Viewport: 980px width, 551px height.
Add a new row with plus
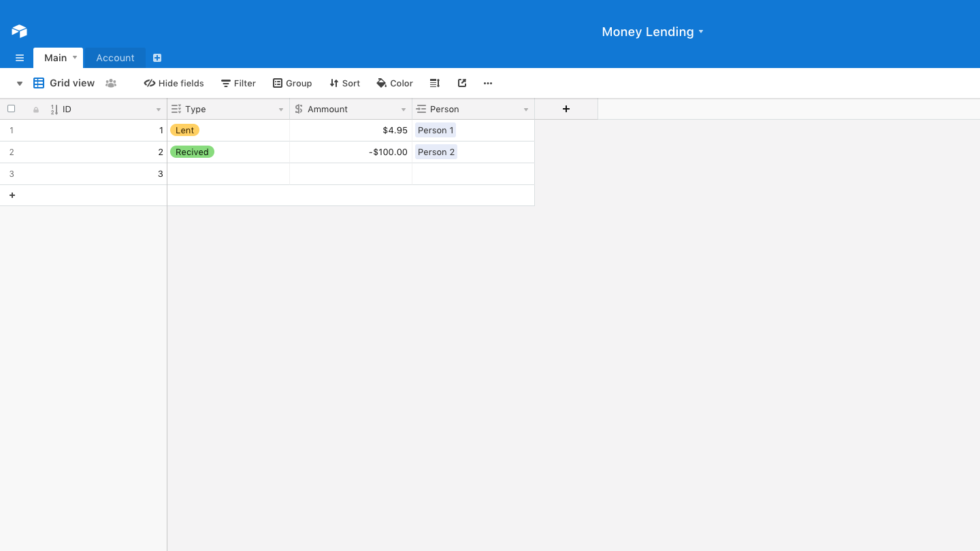[12, 195]
